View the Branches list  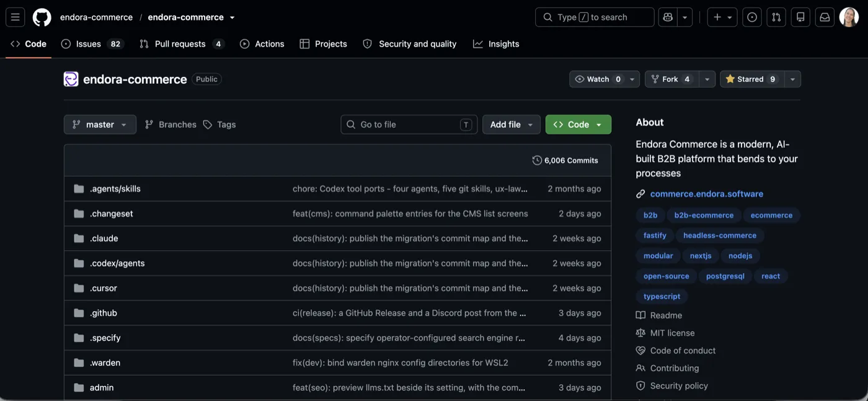(x=170, y=124)
